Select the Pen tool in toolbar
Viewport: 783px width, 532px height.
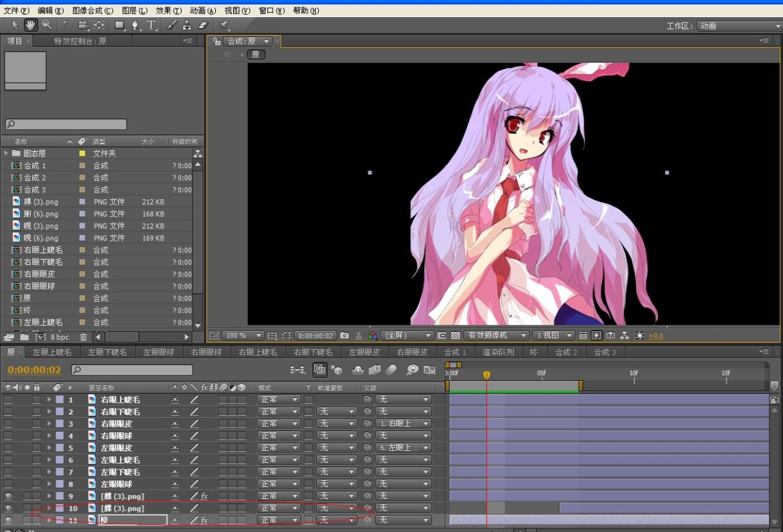[x=135, y=25]
